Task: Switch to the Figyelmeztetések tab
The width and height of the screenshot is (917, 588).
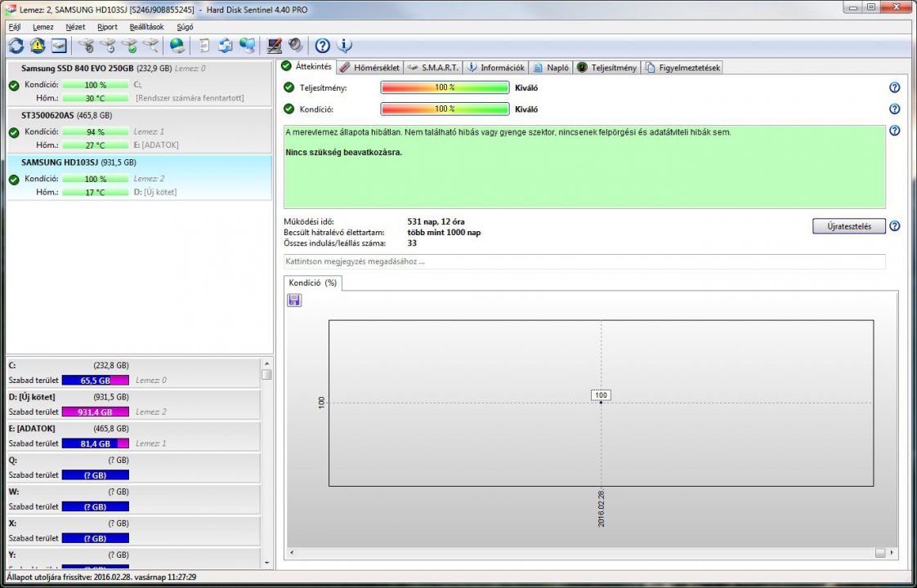Action: [682, 68]
